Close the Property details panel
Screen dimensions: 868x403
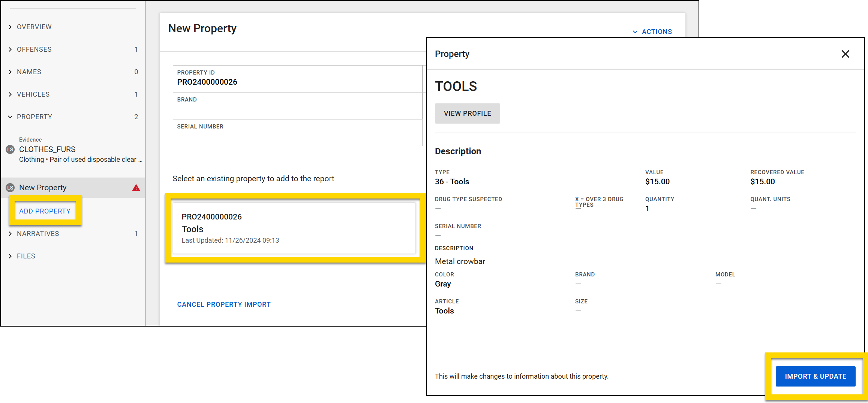click(846, 54)
